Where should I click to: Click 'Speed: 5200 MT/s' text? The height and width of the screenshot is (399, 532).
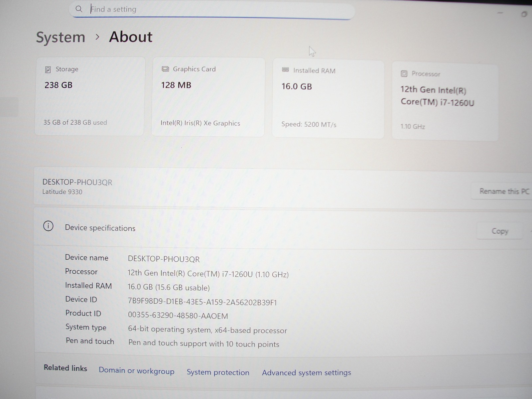pos(309,124)
